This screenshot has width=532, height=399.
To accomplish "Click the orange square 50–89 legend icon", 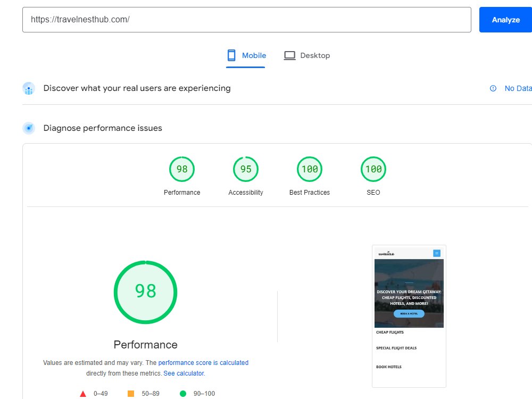I will (131, 394).
